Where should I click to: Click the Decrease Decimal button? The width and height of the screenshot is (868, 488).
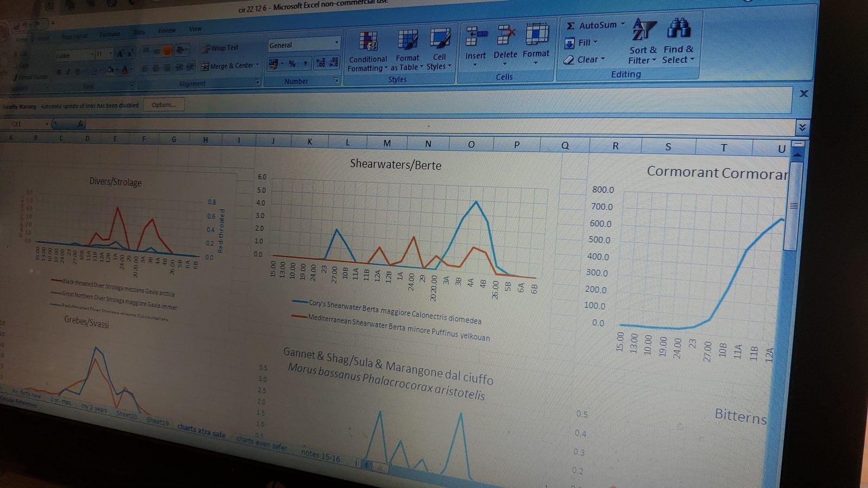click(334, 62)
